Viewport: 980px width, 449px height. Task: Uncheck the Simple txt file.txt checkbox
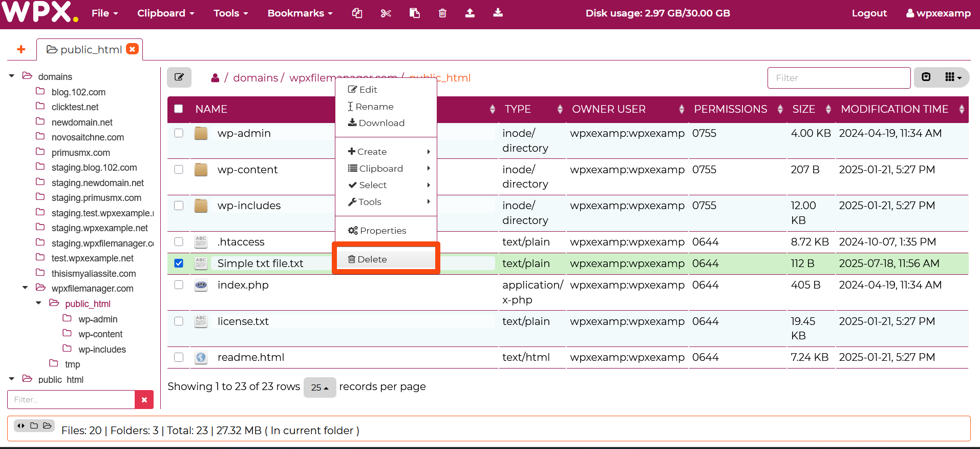coord(179,263)
